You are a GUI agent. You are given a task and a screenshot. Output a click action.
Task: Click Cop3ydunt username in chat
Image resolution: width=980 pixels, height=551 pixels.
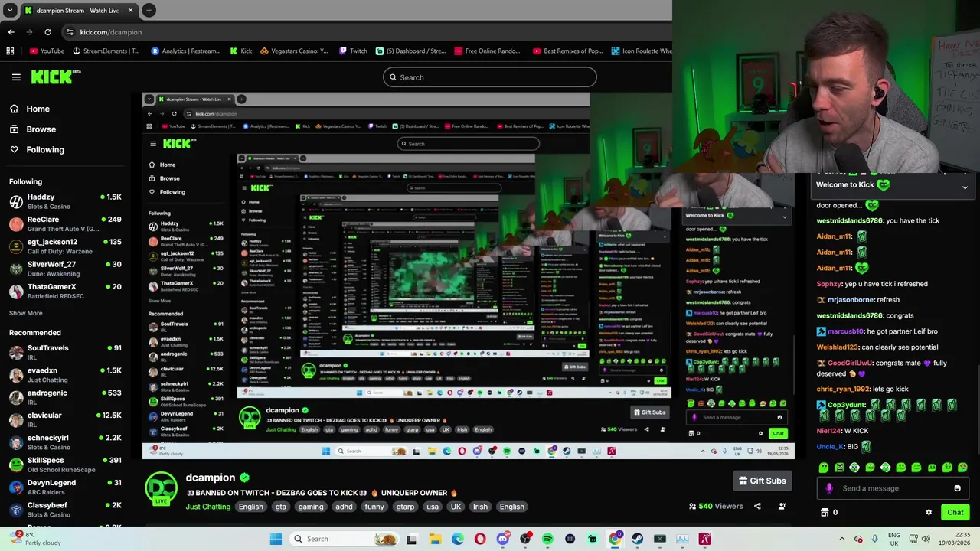(x=846, y=405)
